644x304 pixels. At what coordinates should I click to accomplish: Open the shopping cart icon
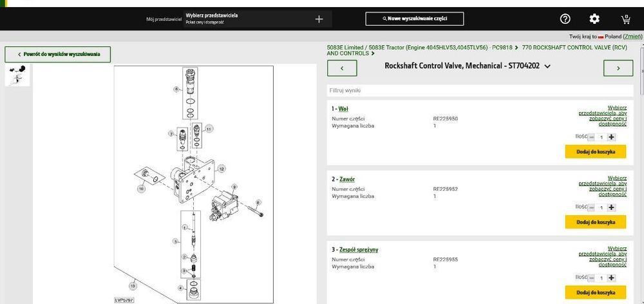(x=625, y=19)
